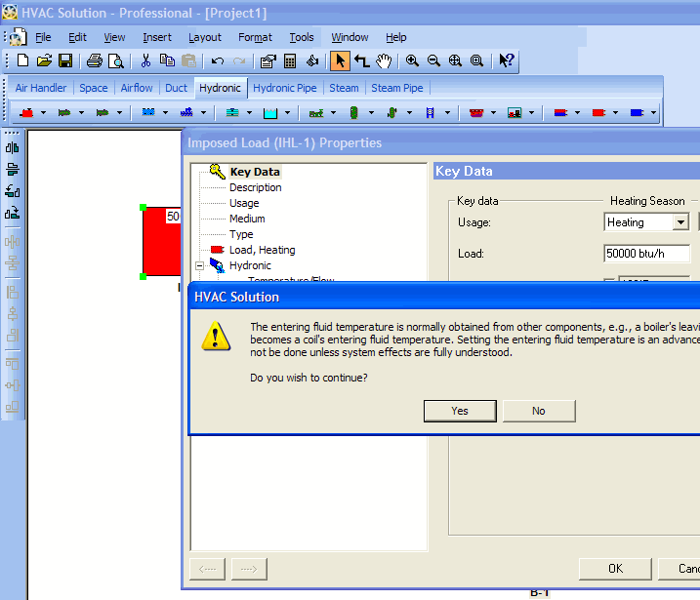Select Medium in properties tree
Screen dimensions: 700x600
coord(247,219)
